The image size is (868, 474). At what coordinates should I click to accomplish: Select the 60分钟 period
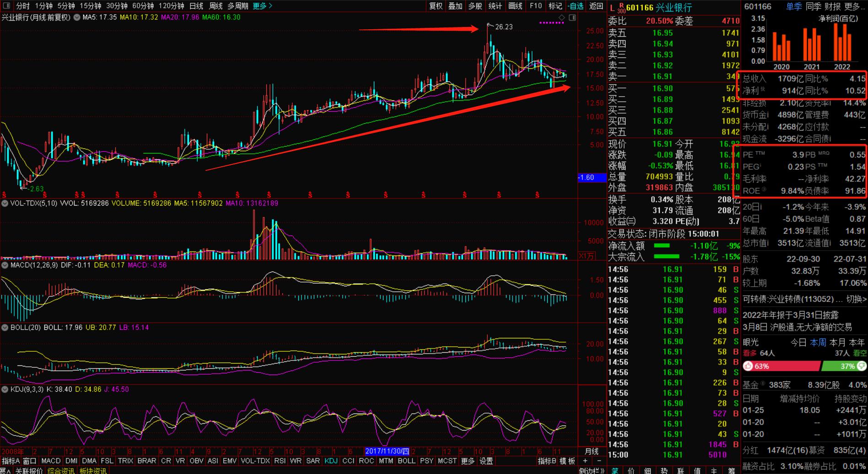click(x=143, y=6)
